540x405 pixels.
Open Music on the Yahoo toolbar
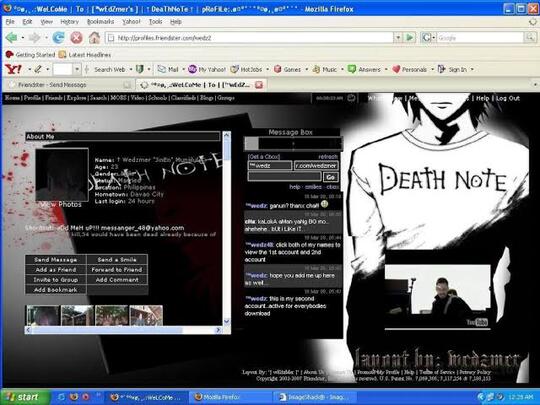[324, 70]
